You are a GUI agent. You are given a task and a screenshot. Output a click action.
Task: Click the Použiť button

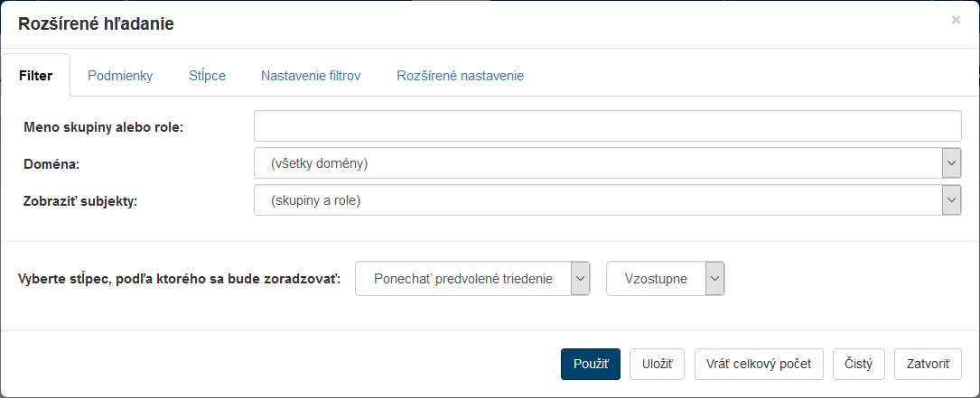coord(591,364)
